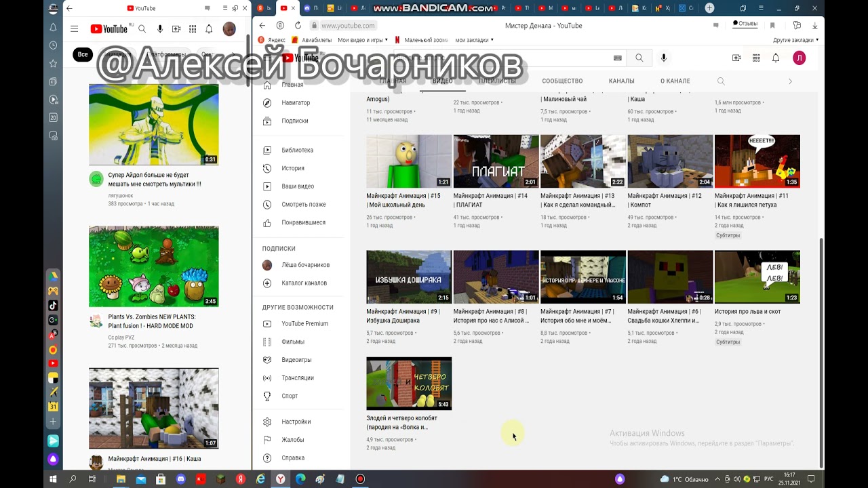Open the notifications bell in the side panel YouTube
868x488 pixels.
pos(209,29)
